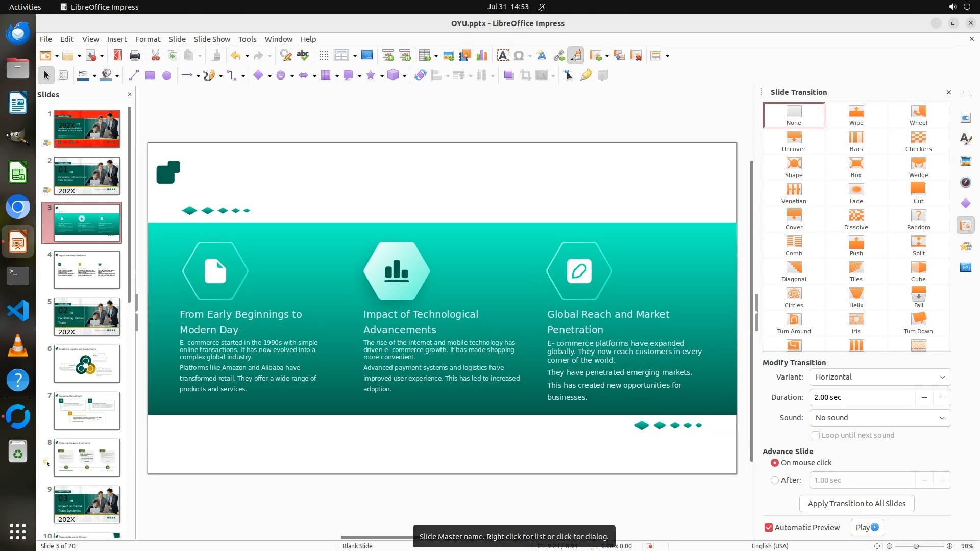This screenshot has height=551, width=980.
Task: Choose On mouse click radio option
Action: point(775,463)
